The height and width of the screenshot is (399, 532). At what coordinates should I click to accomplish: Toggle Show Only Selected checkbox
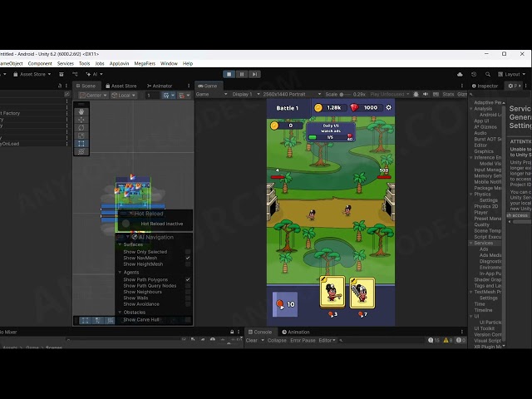tap(188, 252)
